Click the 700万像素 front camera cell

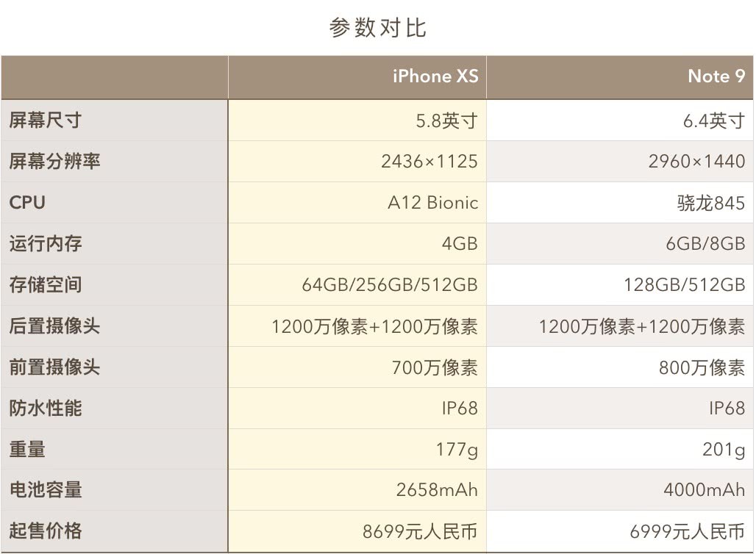(x=434, y=367)
